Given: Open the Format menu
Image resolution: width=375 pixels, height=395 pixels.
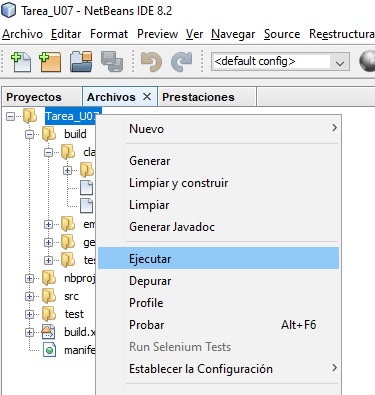Looking at the screenshot, I should click(109, 34).
